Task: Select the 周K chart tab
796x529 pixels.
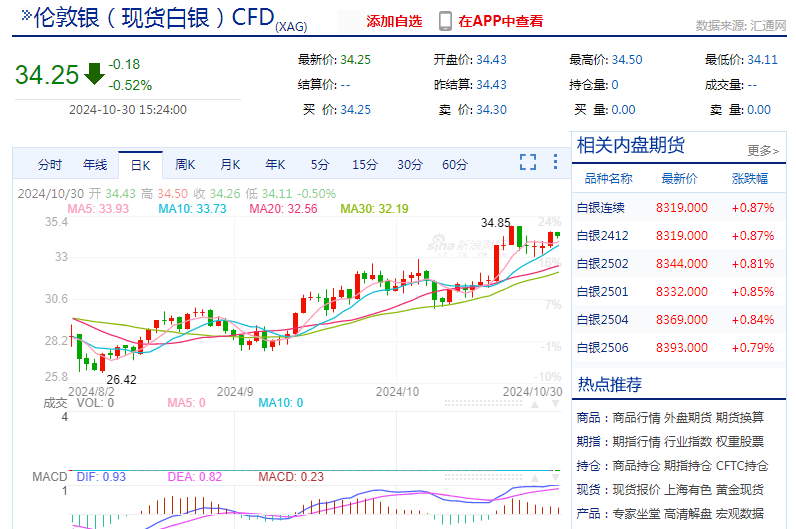Action: point(185,164)
